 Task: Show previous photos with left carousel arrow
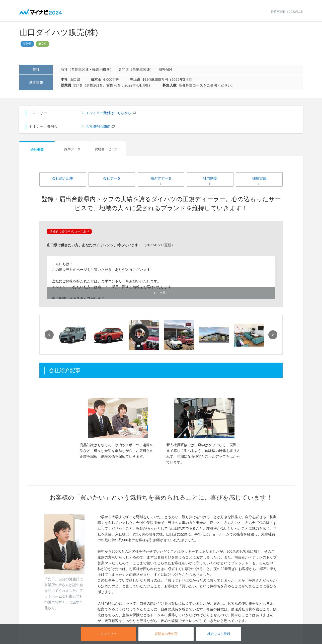click(49, 335)
